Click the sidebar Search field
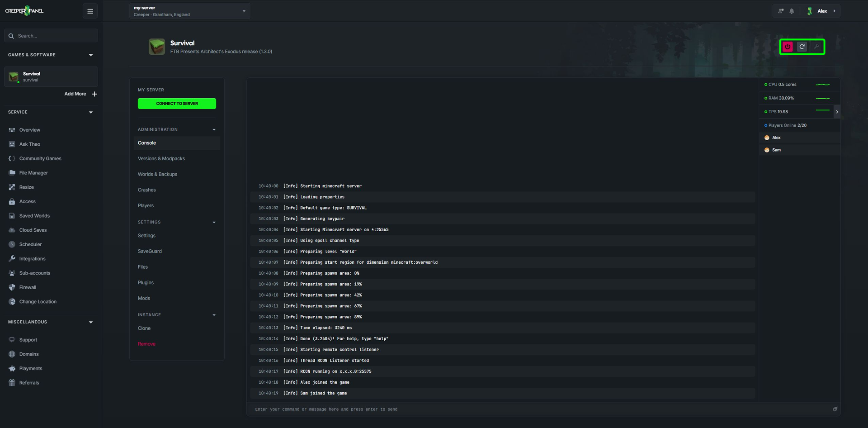Viewport: 868px width, 428px height. pos(51,36)
